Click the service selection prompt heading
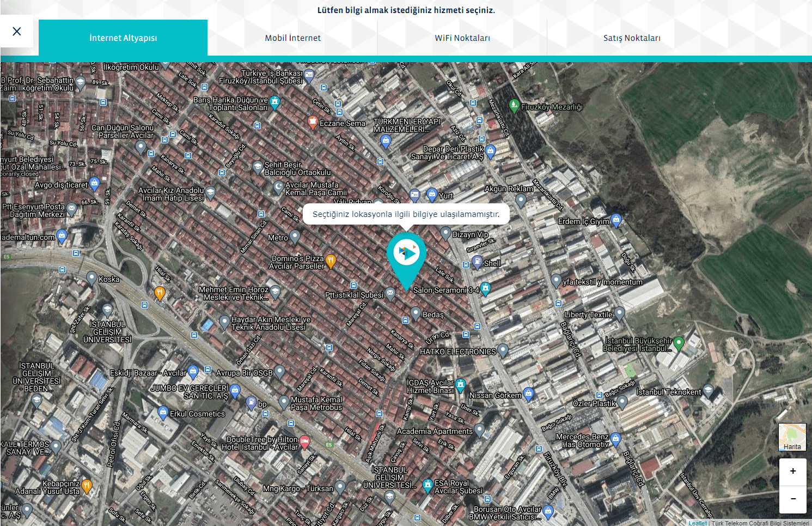 [406, 10]
